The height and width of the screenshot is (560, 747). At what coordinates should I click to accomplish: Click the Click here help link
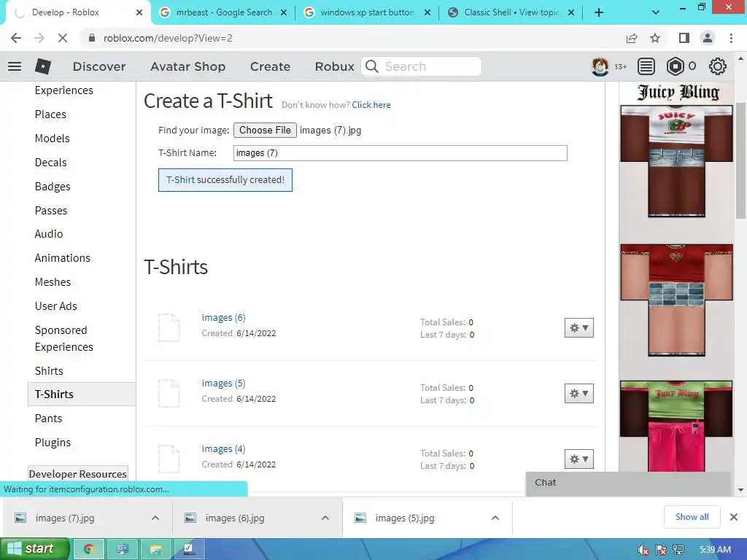(371, 105)
